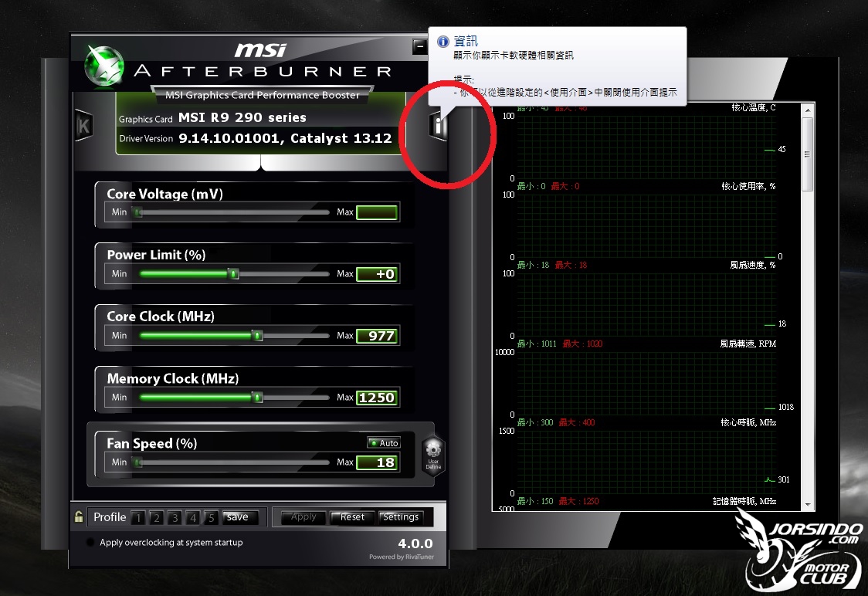The height and width of the screenshot is (596, 868).
Task: Click the Power Limit slider handle
Action: pos(234,273)
